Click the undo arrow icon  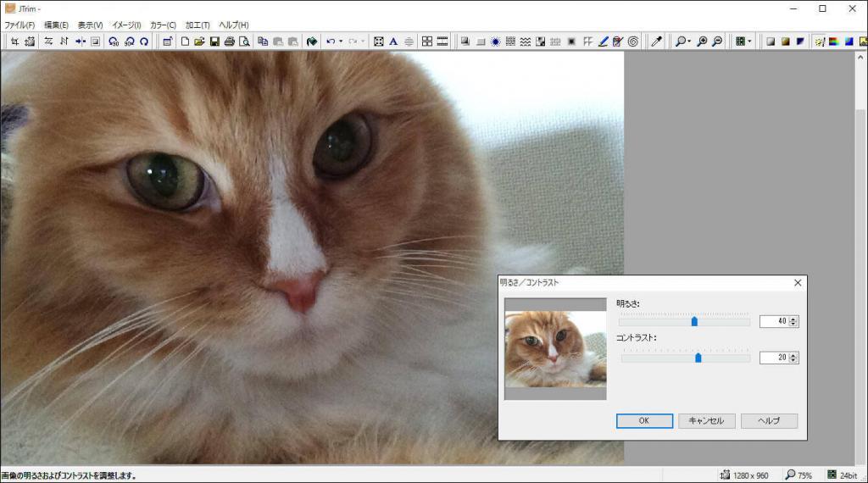(x=331, y=42)
